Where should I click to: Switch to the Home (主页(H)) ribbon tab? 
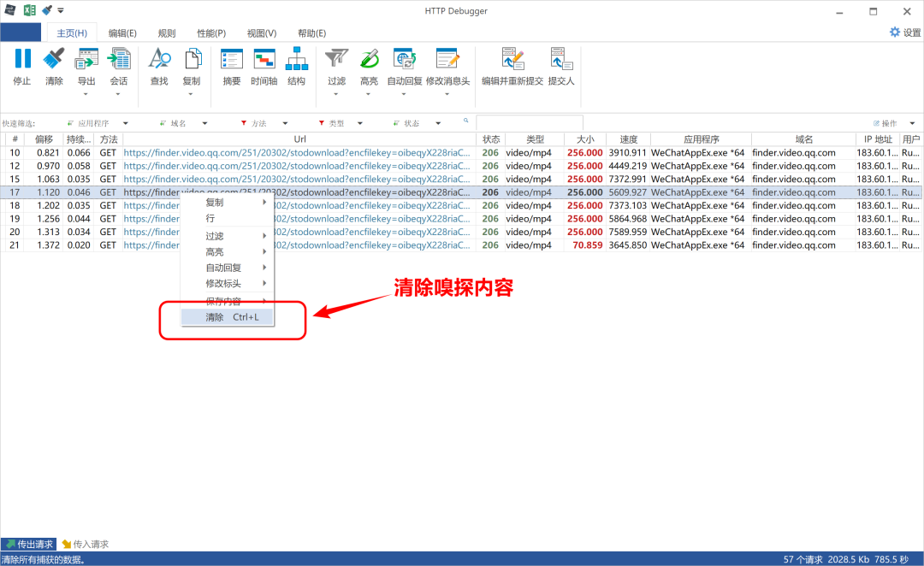coord(72,33)
